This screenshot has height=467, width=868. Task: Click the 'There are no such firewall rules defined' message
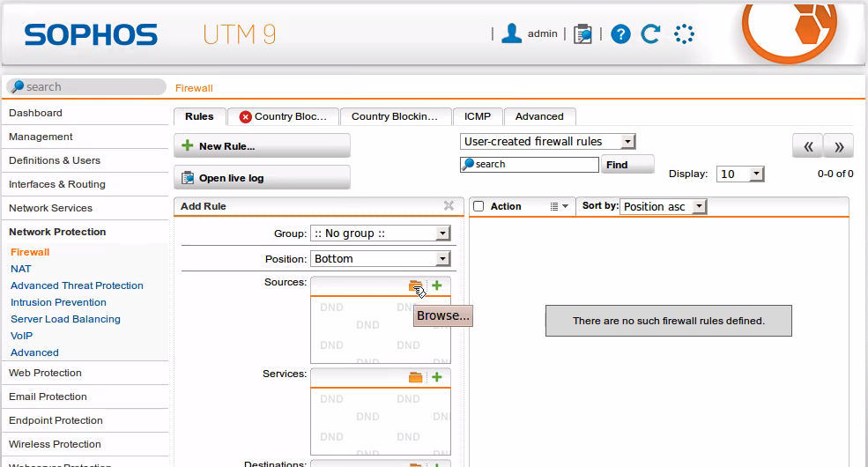[x=669, y=321]
